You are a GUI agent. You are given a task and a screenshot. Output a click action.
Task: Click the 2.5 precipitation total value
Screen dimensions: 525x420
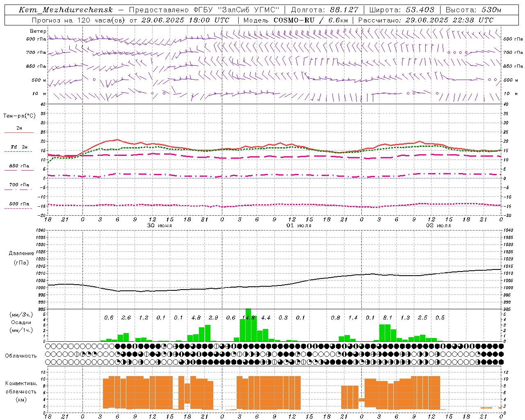(422, 318)
